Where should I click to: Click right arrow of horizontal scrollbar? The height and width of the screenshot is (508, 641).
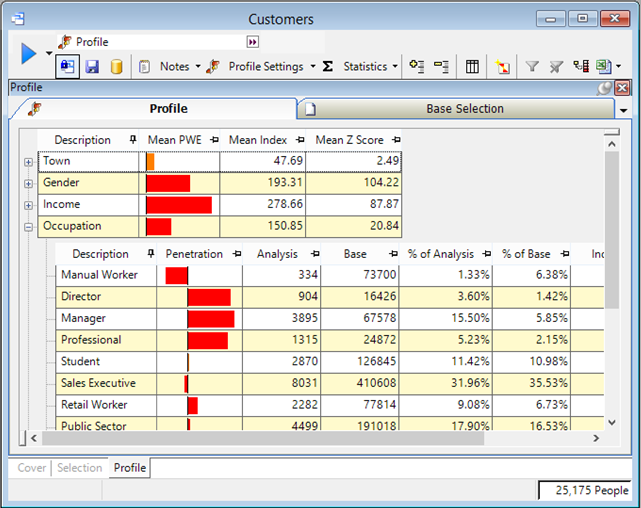[597, 438]
